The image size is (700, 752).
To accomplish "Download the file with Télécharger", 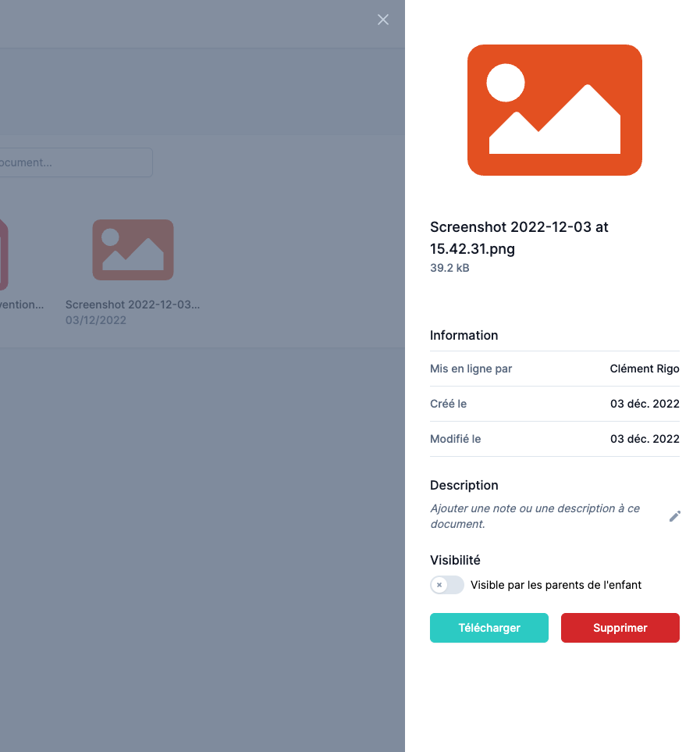I will [489, 628].
